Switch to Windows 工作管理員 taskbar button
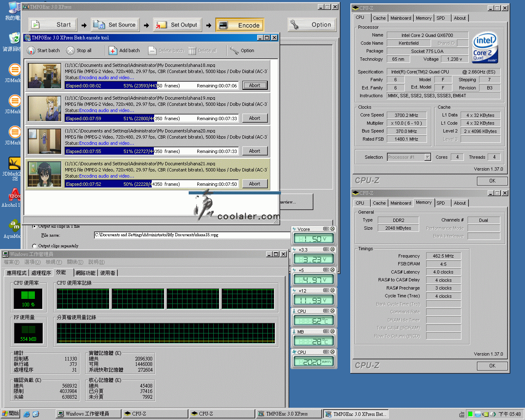The width and height of the screenshot is (525, 420). point(88,414)
